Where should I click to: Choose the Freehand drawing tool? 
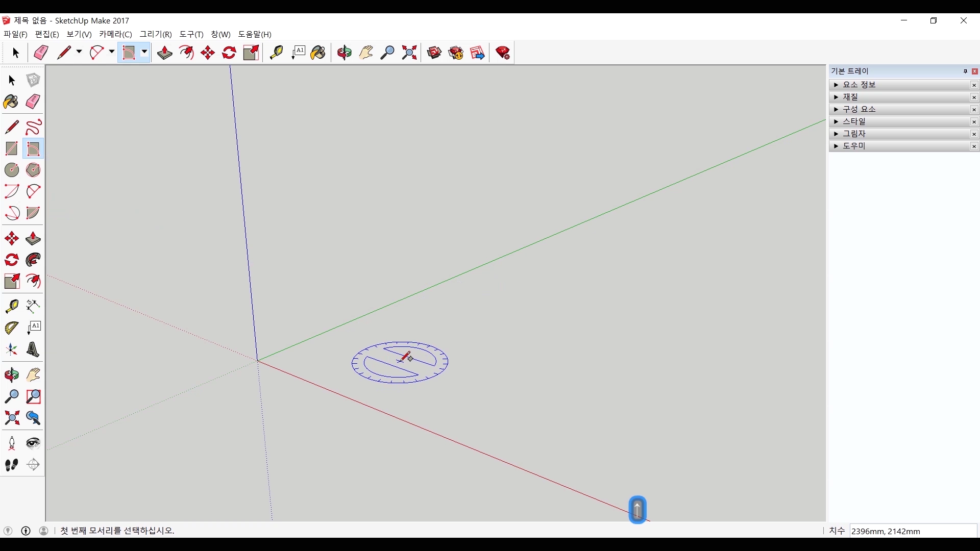[x=33, y=127]
